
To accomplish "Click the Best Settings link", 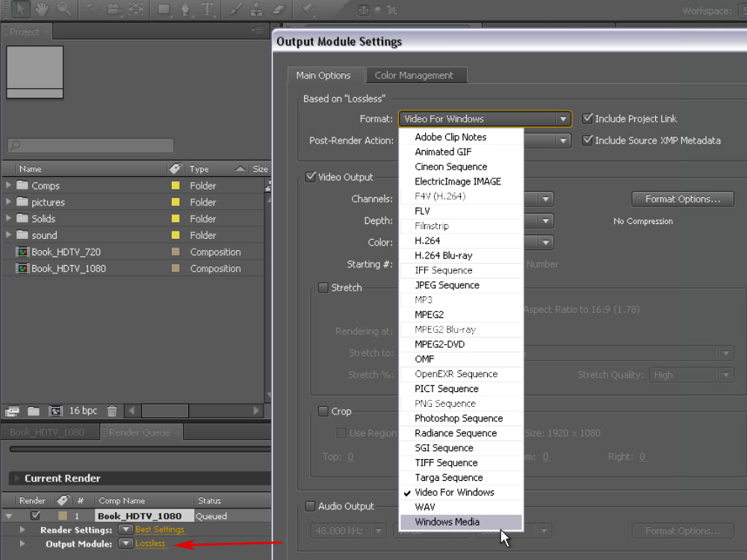I will [160, 529].
